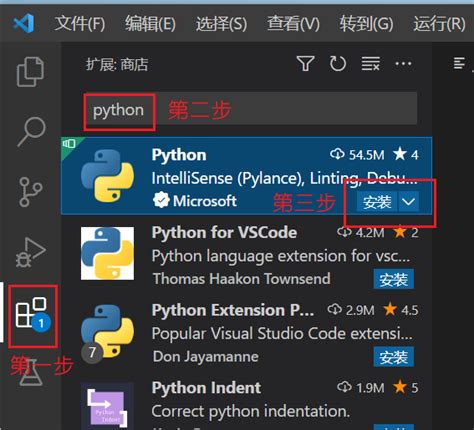Click the 'Python language extension for vsc...' description
Image resolution: width=474 pixels, height=430 pixels.
281,256
